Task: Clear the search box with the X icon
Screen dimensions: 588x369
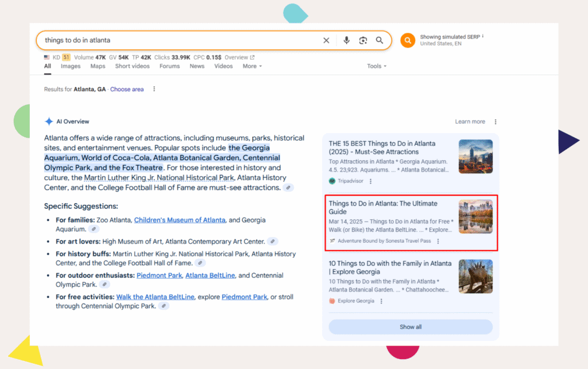Action: coord(326,41)
